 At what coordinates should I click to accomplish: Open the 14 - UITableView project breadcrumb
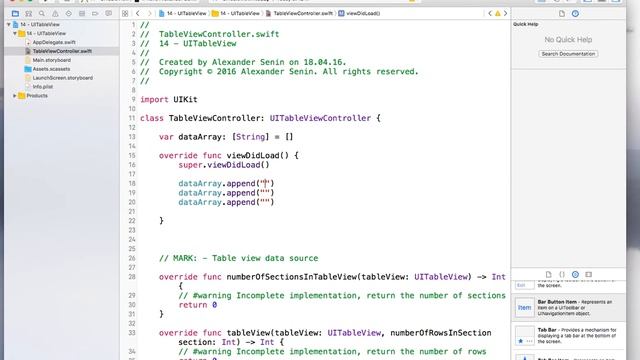pyautogui.click(x=182, y=13)
